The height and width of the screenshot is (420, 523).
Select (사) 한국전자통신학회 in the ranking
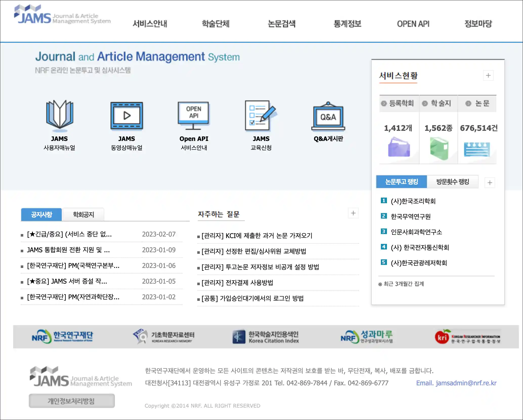(420, 248)
